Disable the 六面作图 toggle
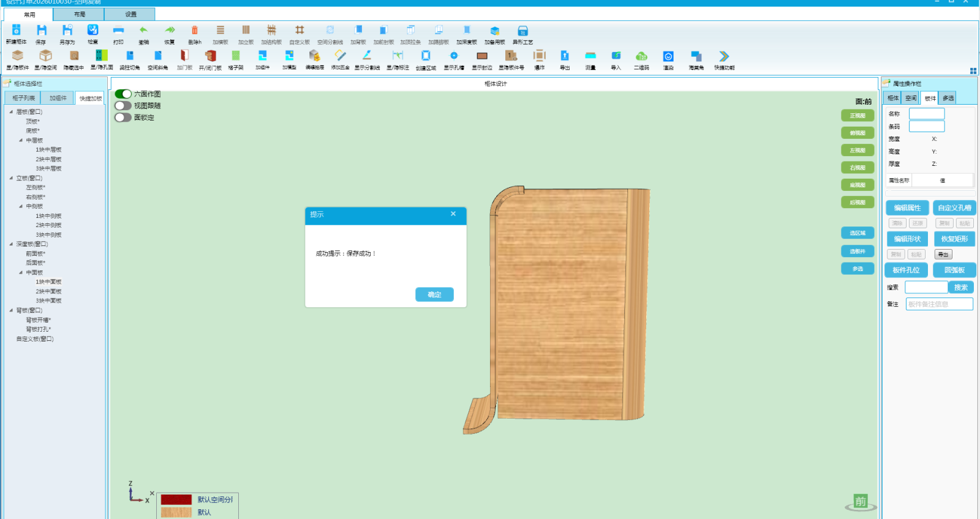The image size is (980, 519). click(123, 94)
